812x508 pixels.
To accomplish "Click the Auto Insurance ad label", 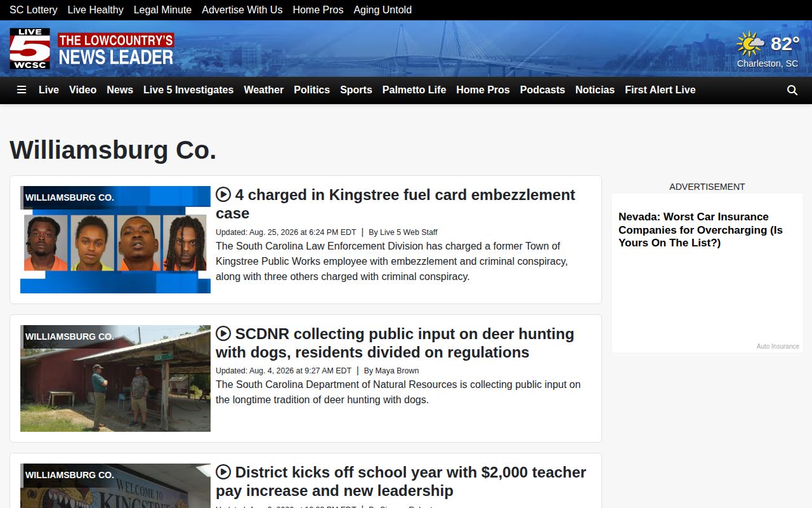I will click(778, 346).
